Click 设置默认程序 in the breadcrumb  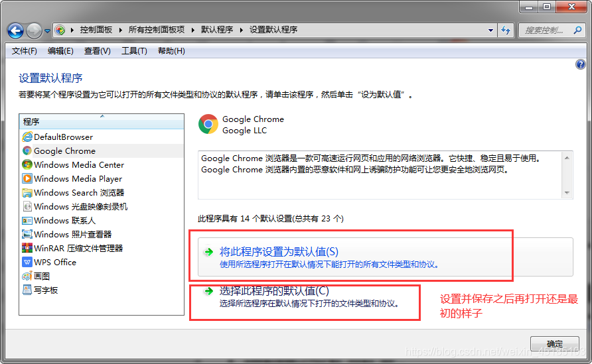[x=273, y=30]
